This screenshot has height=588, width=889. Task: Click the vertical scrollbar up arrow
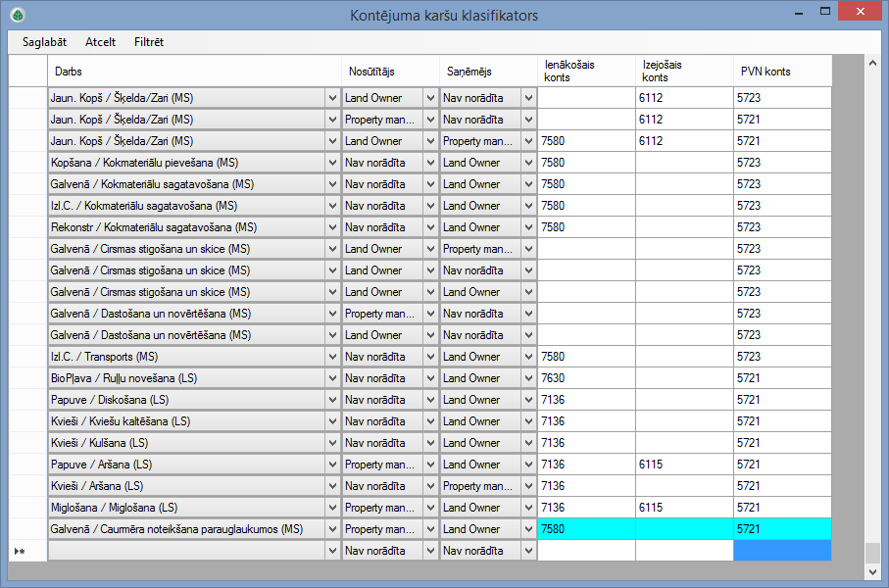click(872, 63)
